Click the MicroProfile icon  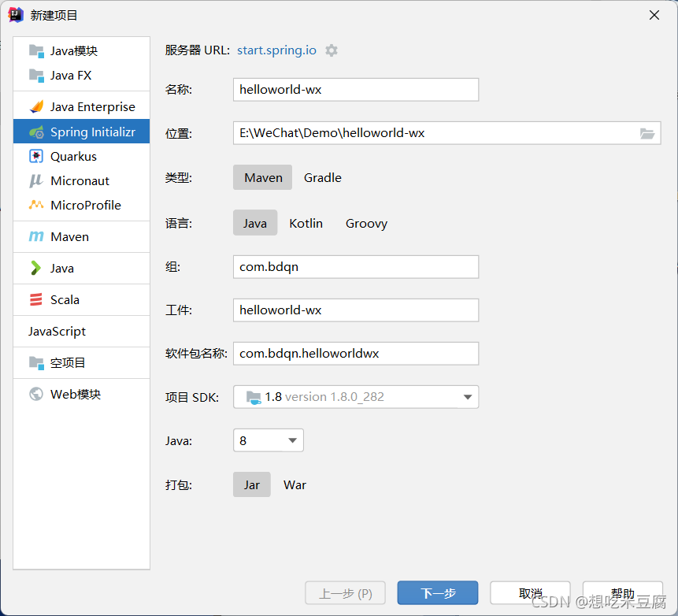tap(36, 205)
